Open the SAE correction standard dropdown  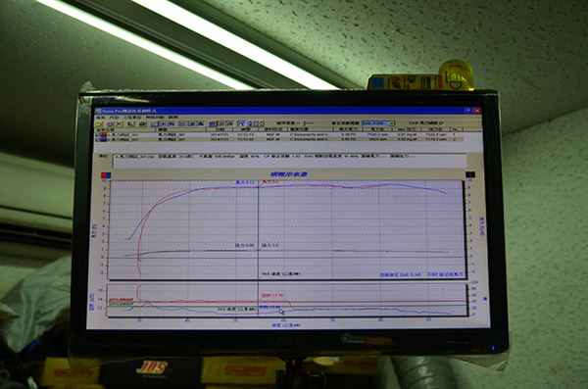pyautogui.click(x=378, y=123)
